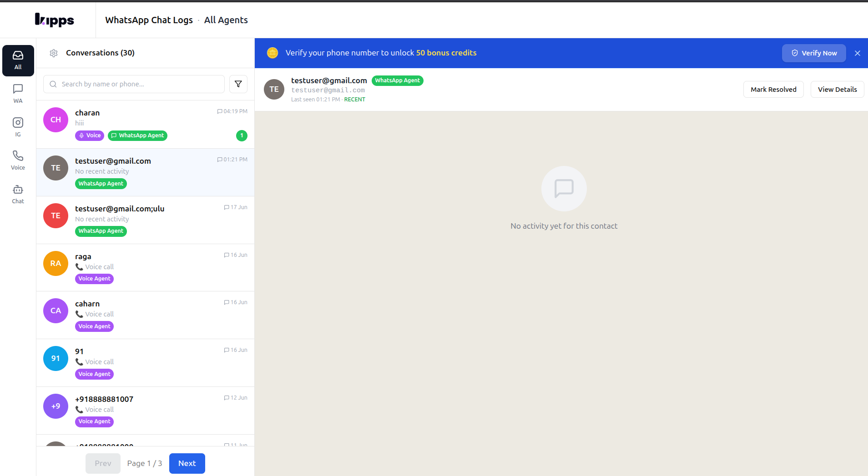
Task: Switch to the IG Instagram tab
Action: tap(18, 127)
